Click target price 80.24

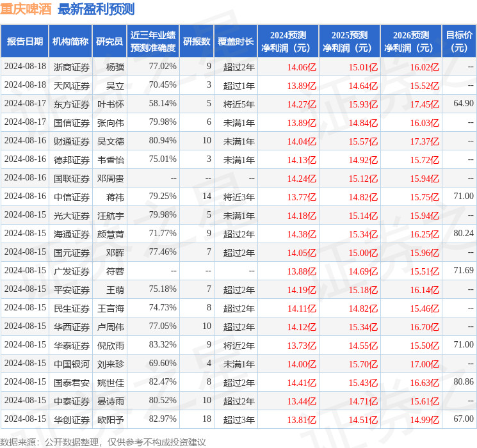[x=464, y=233]
